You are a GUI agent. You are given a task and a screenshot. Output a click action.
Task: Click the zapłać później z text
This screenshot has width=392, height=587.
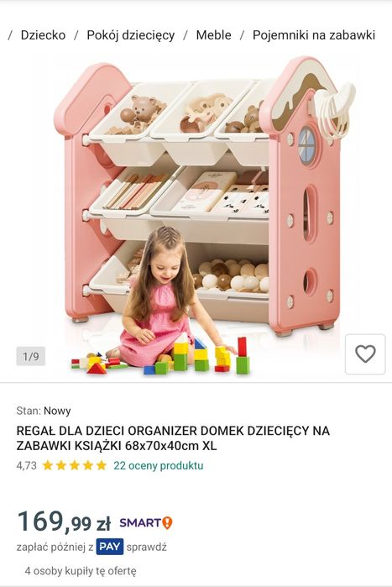(x=55, y=547)
